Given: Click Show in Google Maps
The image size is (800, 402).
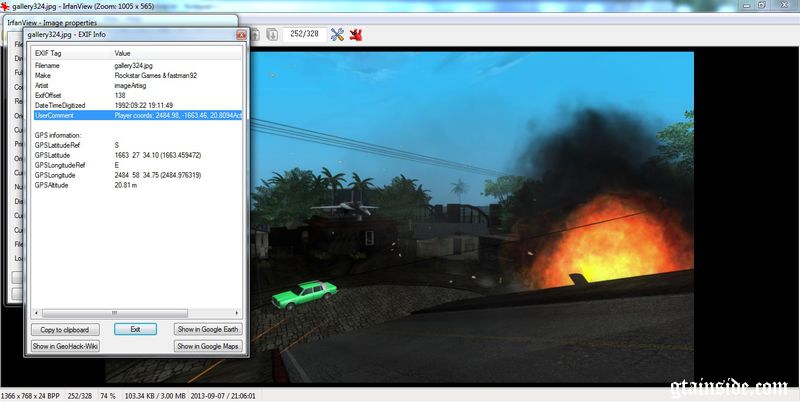Looking at the screenshot, I should (x=207, y=346).
